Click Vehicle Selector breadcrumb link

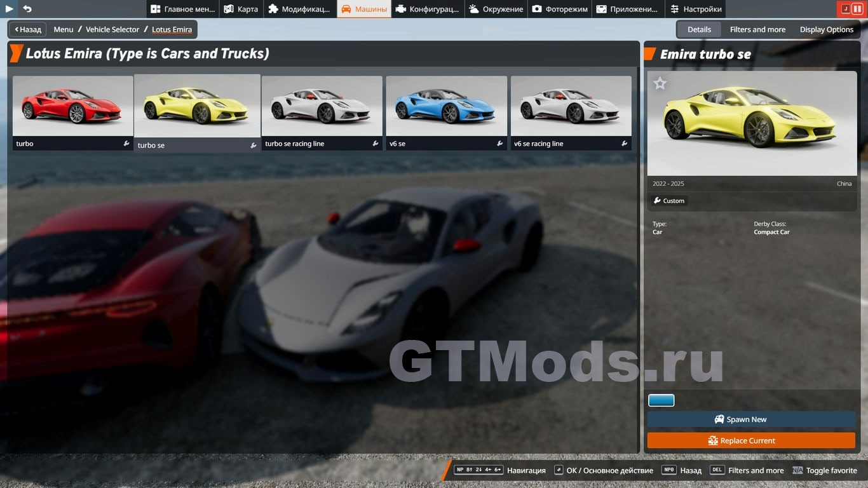pyautogui.click(x=112, y=29)
